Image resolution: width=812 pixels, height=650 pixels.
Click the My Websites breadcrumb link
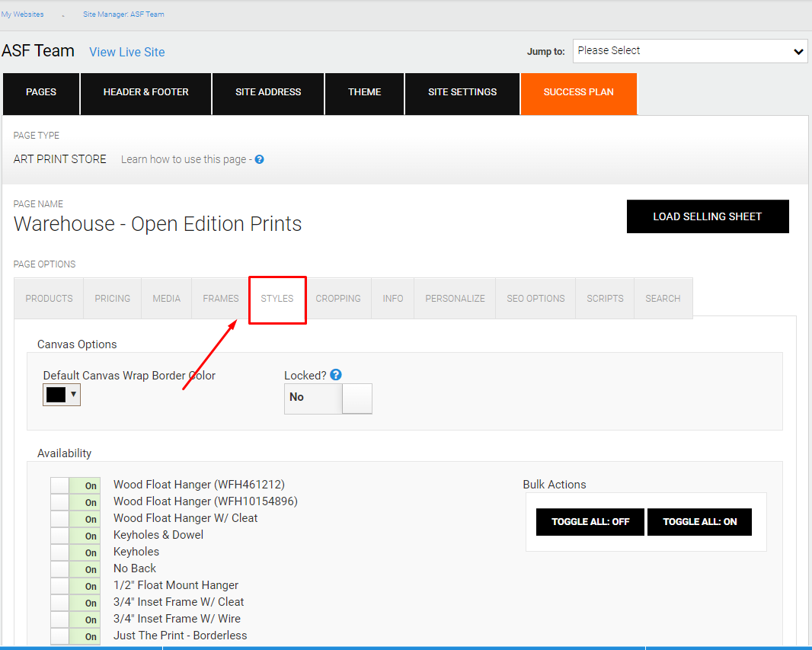coord(23,14)
